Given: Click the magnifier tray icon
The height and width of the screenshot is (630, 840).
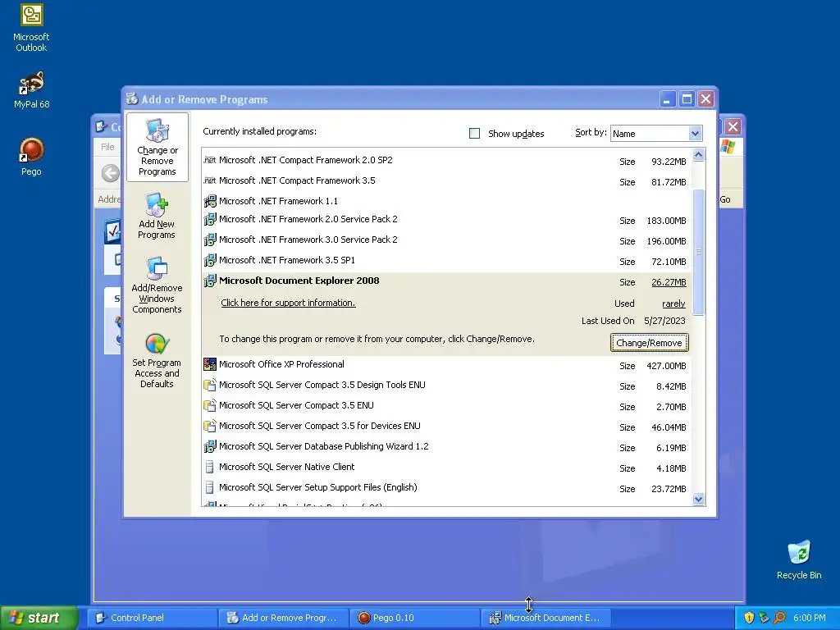Looking at the screenshot, I should click(x=779, y=618).
